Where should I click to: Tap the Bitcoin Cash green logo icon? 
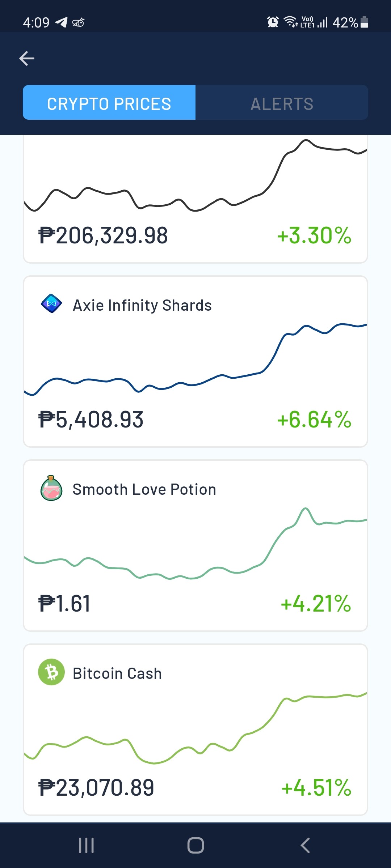coord(51,672)
